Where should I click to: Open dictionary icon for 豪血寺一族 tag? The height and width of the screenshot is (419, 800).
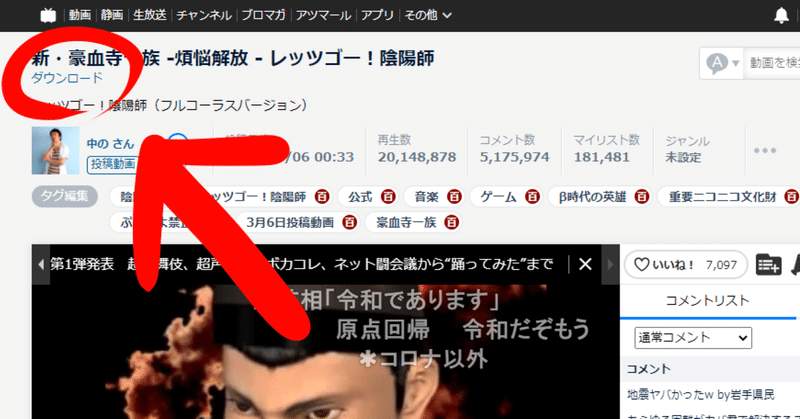coord(452,222)
